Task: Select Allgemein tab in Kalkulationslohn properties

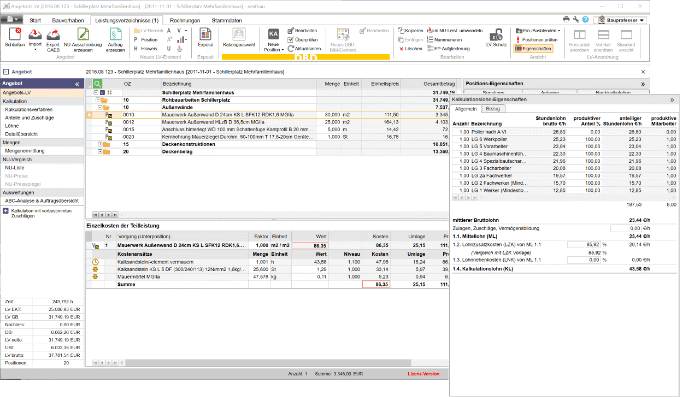Action: [x=466, y=109]
